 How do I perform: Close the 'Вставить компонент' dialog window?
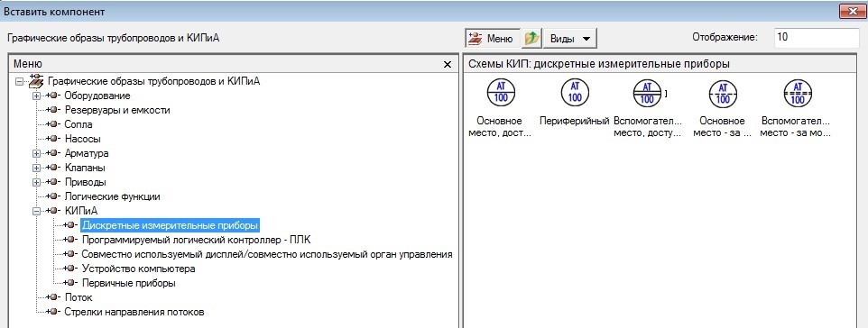(853, 11)
